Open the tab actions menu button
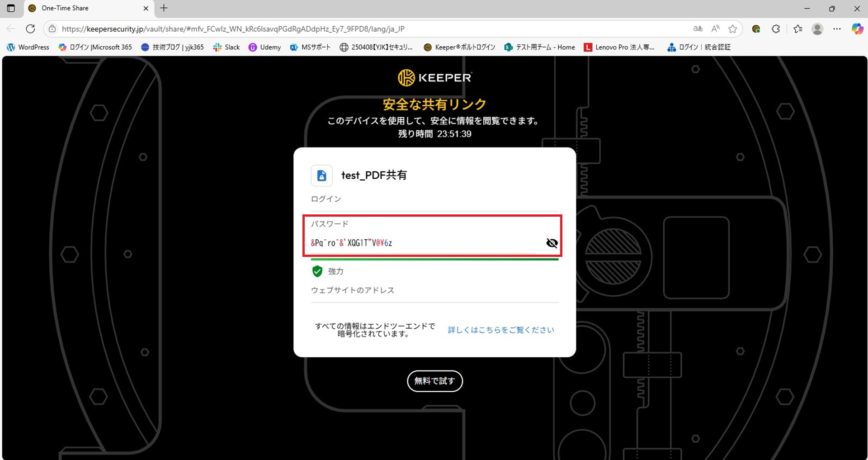868x460 pixels. [11, 8]
